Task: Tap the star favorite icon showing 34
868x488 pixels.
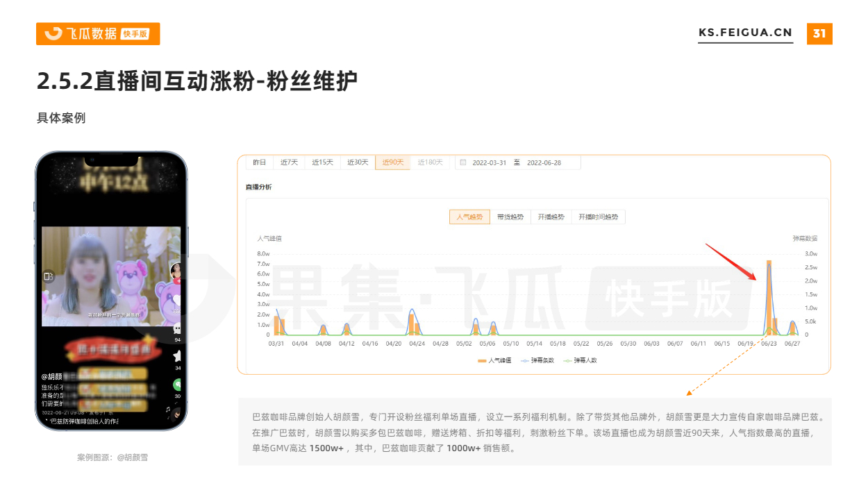Action: [177, 357]
